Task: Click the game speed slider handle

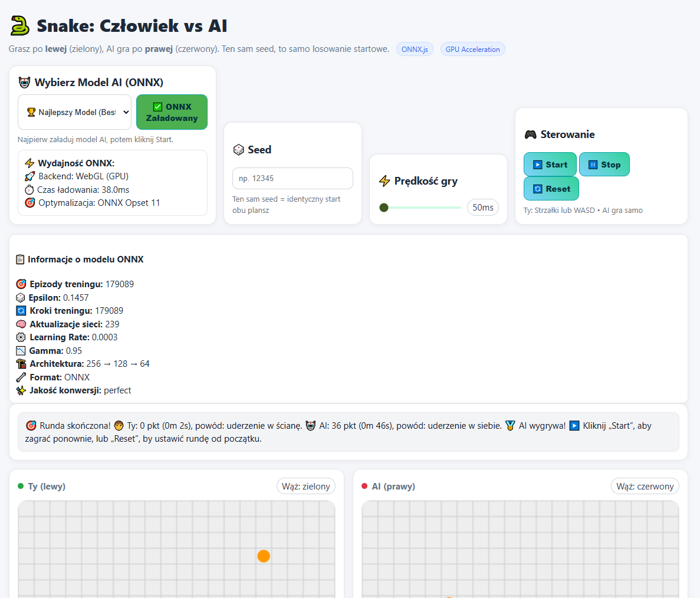Action: (x=384, y=208)
